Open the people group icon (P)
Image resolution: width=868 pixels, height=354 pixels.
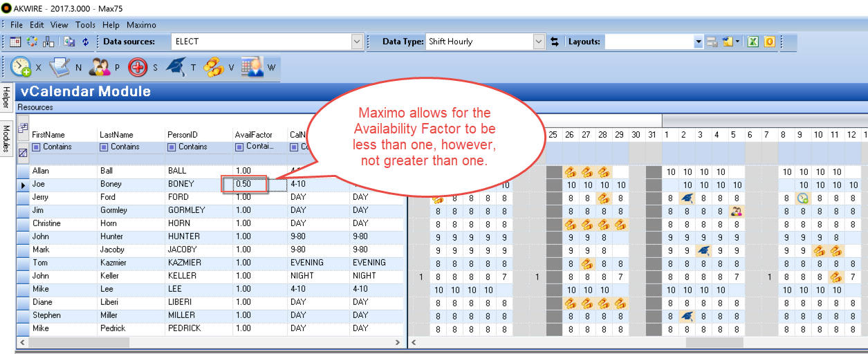click(100, 67)
